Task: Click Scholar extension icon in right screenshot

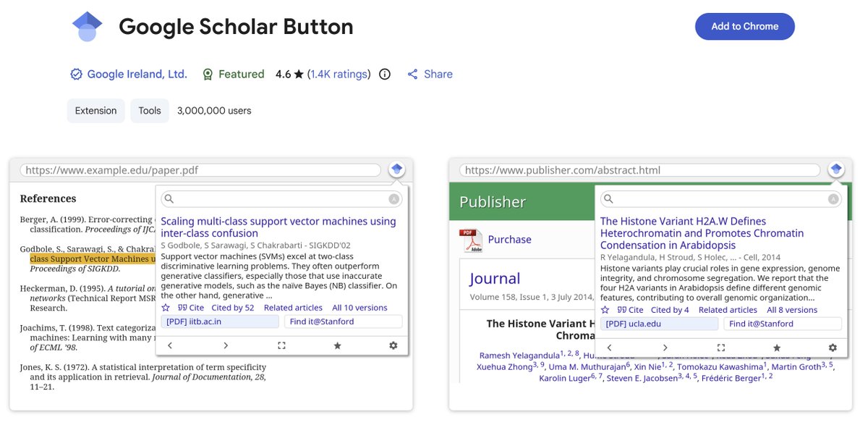Action: point(836,170)
